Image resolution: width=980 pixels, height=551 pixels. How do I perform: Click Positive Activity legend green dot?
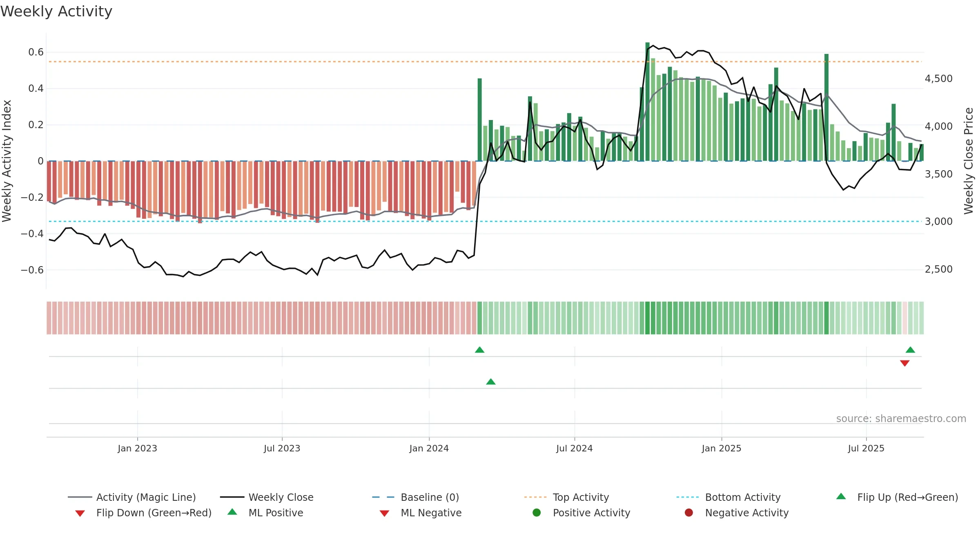pos(537,513)
